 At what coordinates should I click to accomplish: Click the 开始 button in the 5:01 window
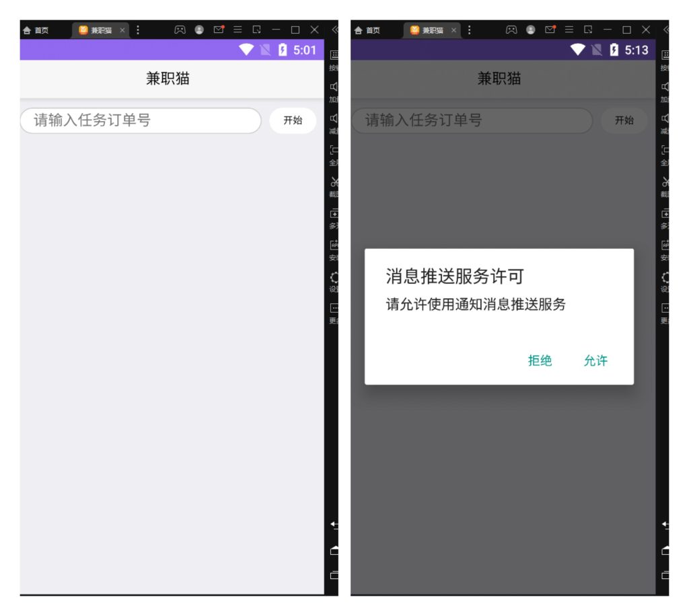point(293,120)
